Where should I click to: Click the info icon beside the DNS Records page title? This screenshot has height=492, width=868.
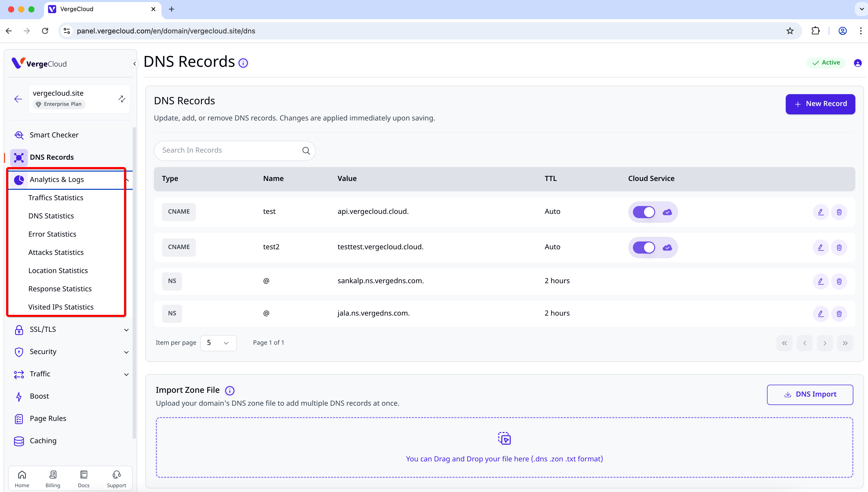coord(243,63)
